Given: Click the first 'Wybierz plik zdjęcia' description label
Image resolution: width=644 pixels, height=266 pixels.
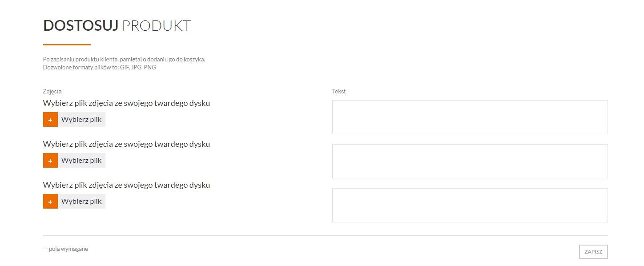Looking at the screenshot, I should [x=126, y=103].
